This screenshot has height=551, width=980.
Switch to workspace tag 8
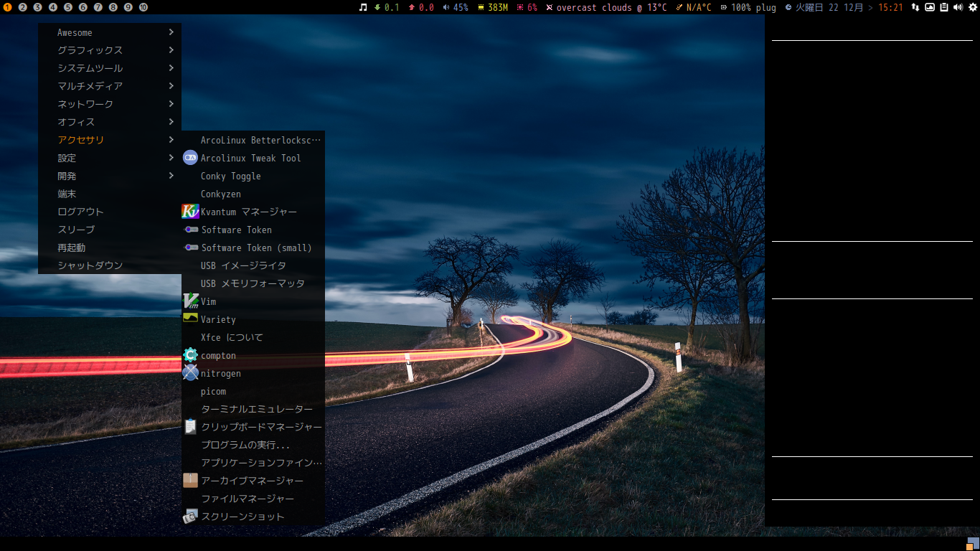pyautogui.click(x=113, y=7)
